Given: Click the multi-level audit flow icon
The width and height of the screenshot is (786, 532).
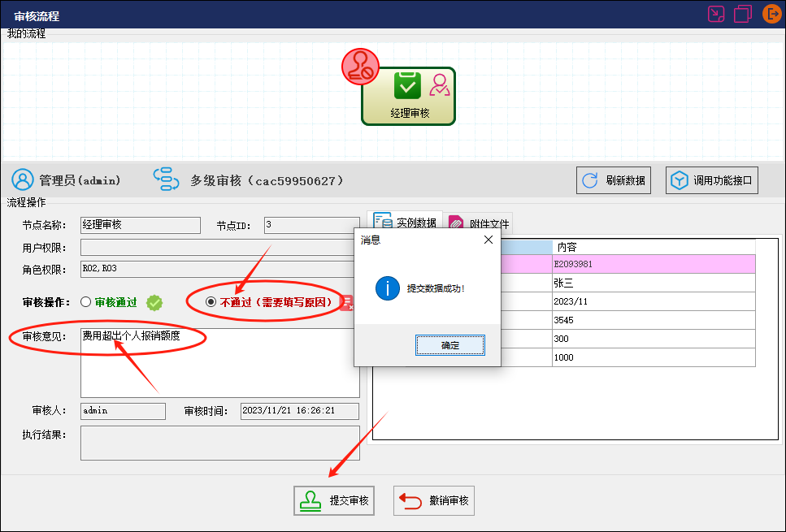Looking at the screenshot, I should click(166, 179).
